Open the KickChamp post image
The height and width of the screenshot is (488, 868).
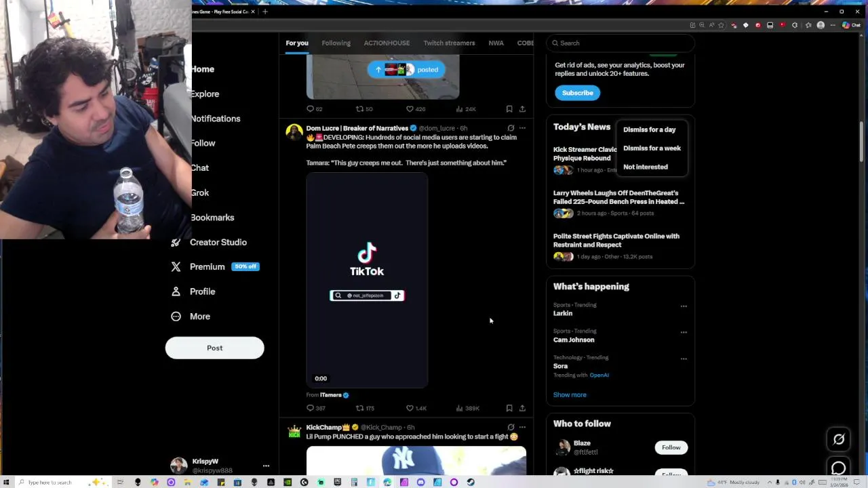click(416, 460)
